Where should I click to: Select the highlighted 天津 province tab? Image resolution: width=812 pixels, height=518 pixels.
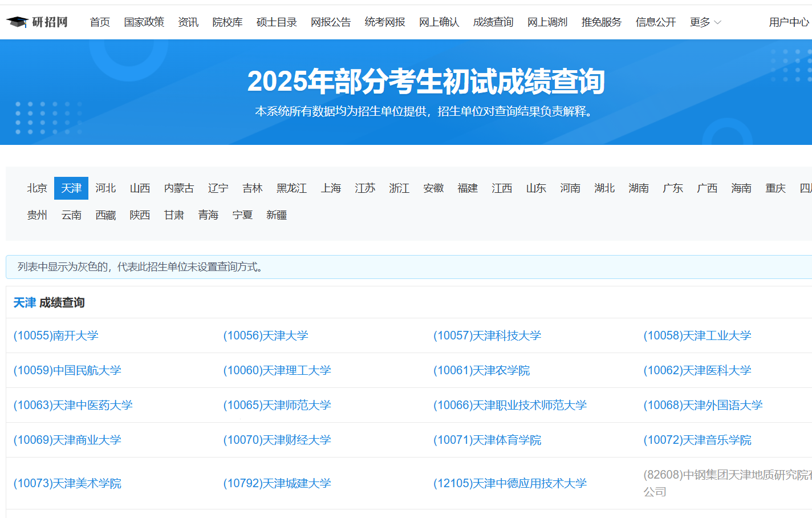click(x=71, y=188)
